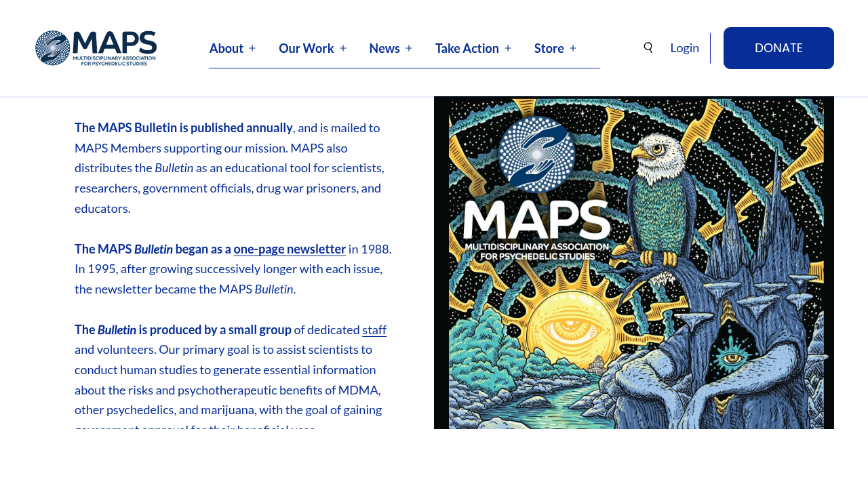This screenshot has height=488, width=868.
Task: Follow the one-page newsletter link
Action: (x=290, y=249)
